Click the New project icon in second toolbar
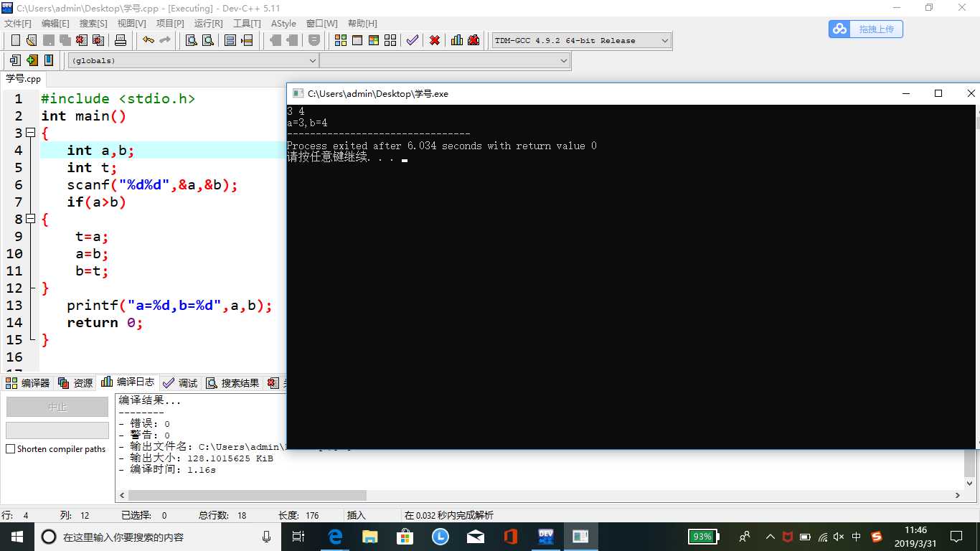 pyautogui.click(x=14, y=60)
